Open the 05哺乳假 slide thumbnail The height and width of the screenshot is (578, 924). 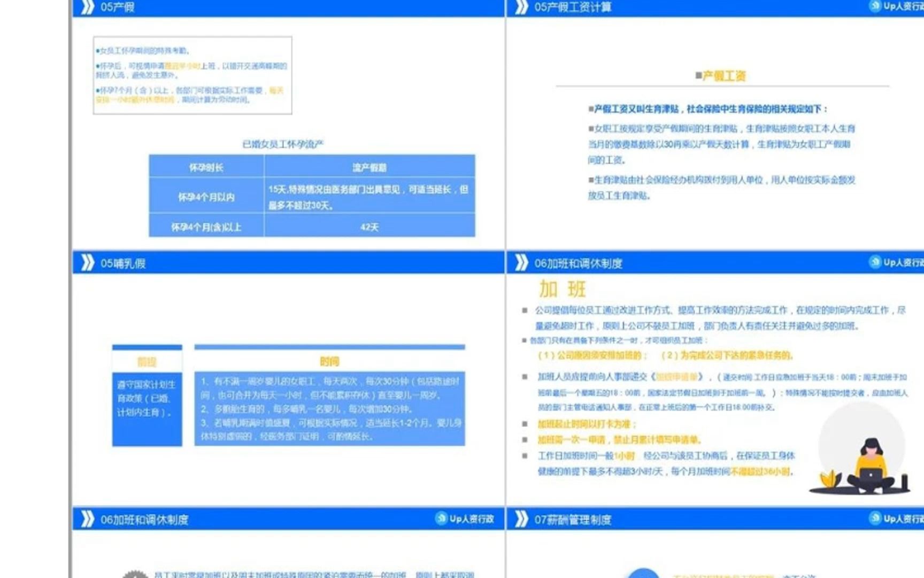coord(289,378)
